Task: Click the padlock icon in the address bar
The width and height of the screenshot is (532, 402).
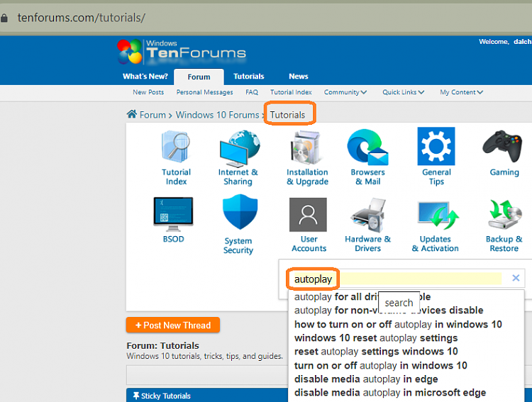Action: coord(4,18)
